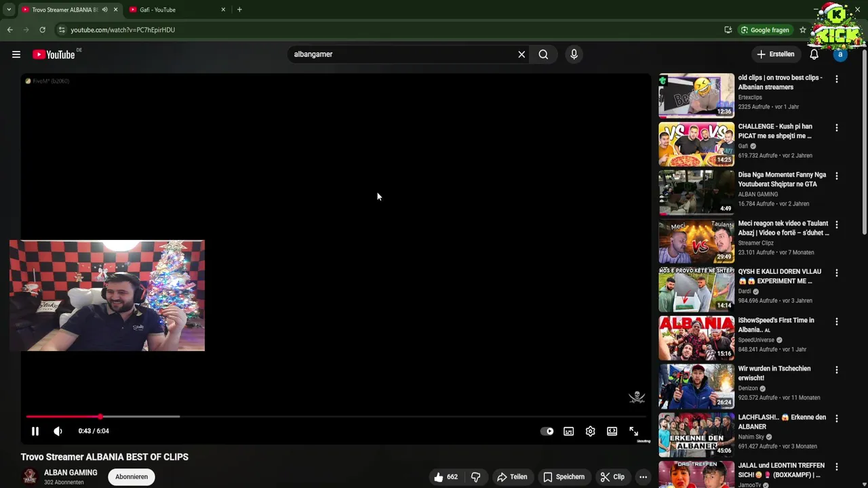The height and width of the screenshot is (488, 868).
Task: Click Erstellen to create content
Action: (x=775, y=54)
